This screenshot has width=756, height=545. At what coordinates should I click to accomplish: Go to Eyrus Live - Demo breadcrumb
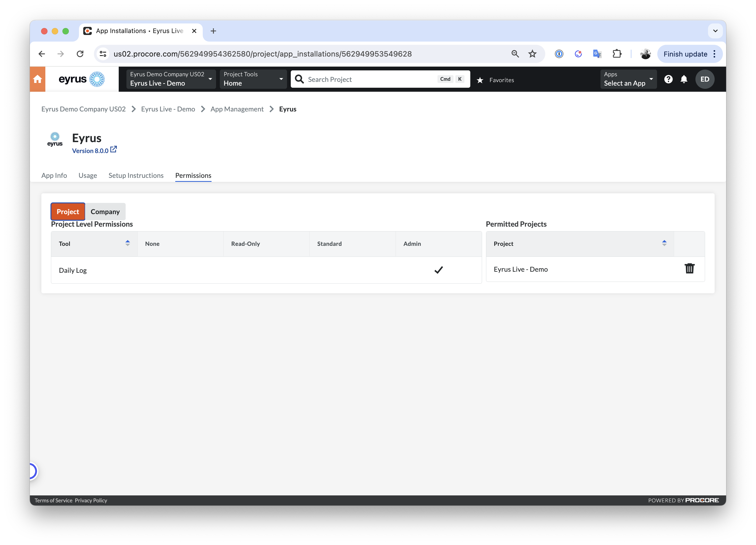click(x=168, y=109)
